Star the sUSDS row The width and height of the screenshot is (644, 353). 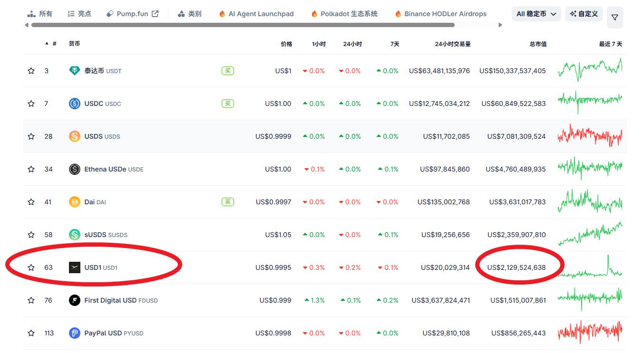point(31,235)
